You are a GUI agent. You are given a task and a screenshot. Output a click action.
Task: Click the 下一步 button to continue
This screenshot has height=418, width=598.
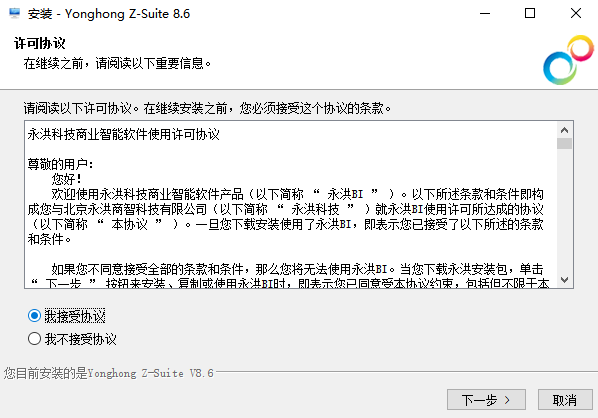click(x=486, y=400)
